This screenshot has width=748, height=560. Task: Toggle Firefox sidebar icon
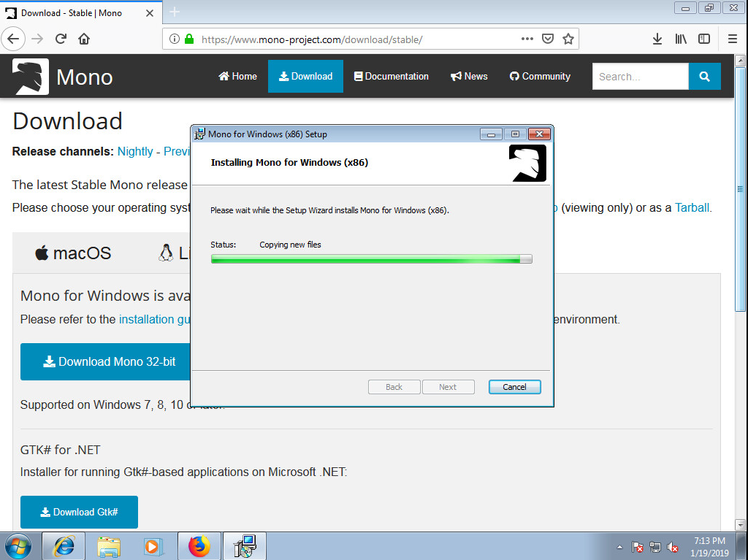(704, 39)
